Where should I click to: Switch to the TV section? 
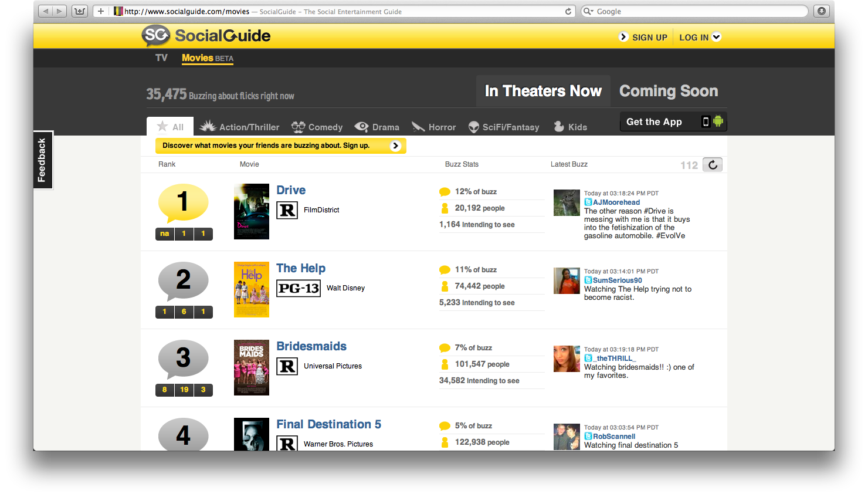click(x=161, y=58)
